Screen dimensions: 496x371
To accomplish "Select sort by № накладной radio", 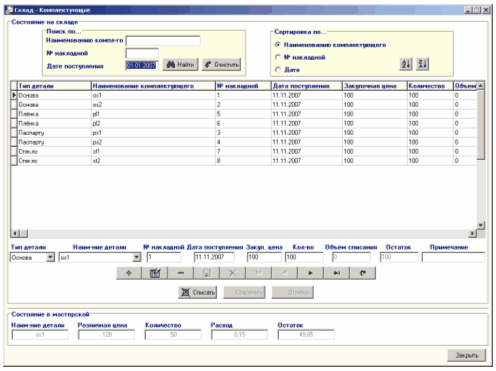I will [x=278, y=57].
